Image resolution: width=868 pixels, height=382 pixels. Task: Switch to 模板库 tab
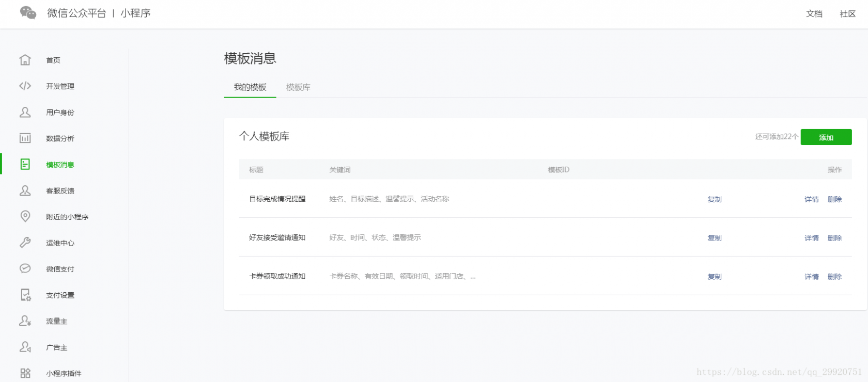click(x=298, y=87)
